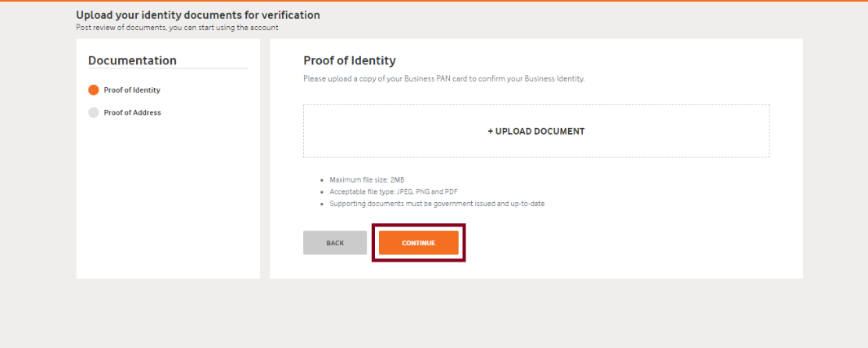Click the gray Proof of Address step circle
This screenshot has width=868, height=348.
[94, 112]
